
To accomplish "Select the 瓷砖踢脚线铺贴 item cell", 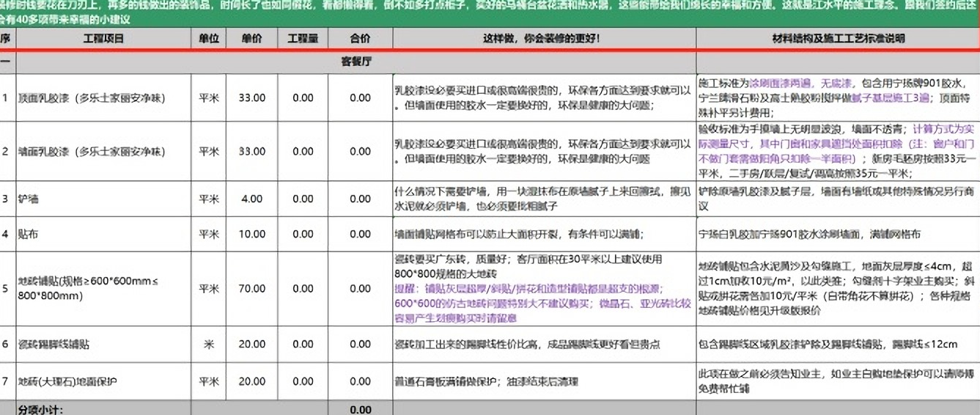I will (58, 344).
